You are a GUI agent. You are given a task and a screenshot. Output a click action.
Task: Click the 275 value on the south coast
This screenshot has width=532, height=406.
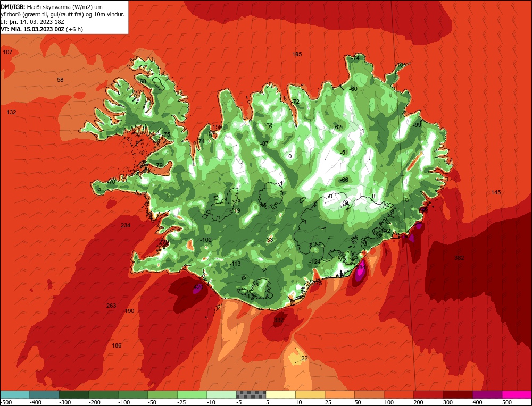click(317, 283)
